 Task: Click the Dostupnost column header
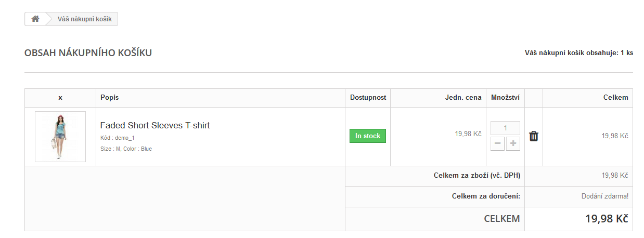368,98
